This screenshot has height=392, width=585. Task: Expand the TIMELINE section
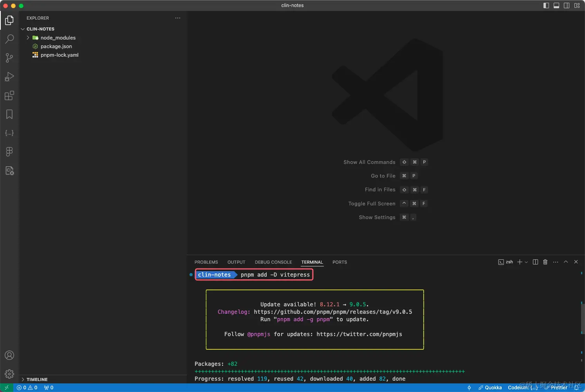click(103, 379)
